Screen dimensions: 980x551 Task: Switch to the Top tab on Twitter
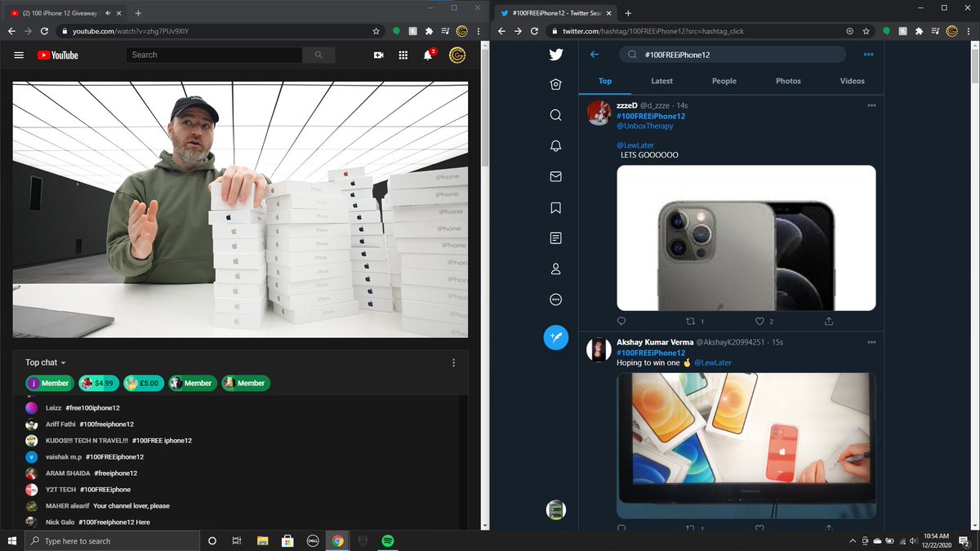(605, 81)
